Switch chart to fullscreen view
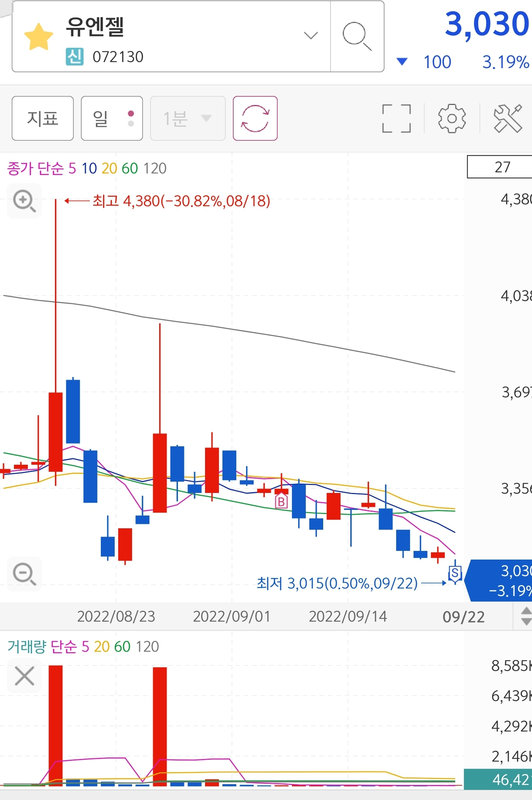This screenshot has width=532, height=800. click(396, 118)
